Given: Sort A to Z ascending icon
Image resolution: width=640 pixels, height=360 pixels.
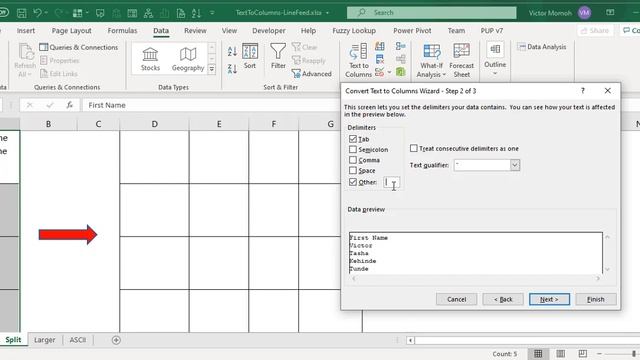Looking at the screenshot, I should click(232, 51).
